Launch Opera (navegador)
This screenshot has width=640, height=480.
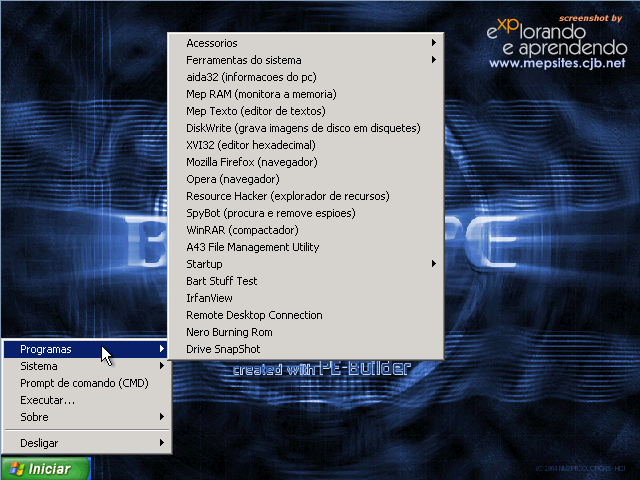point(305,179)
